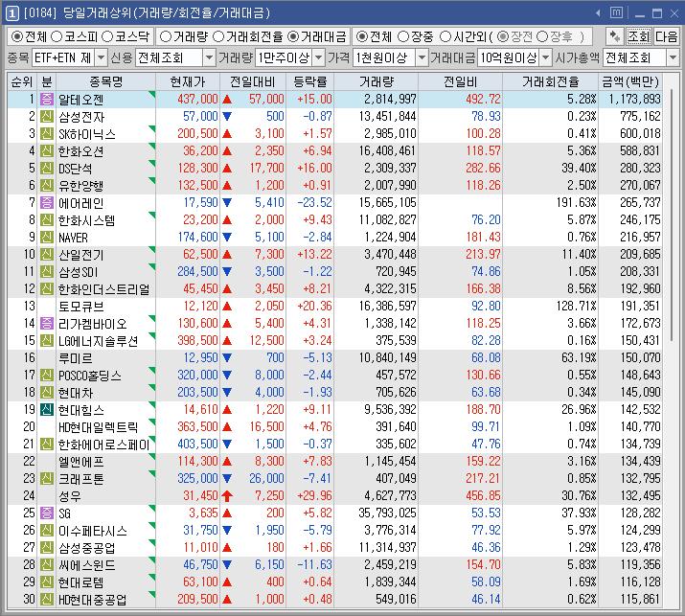Click the 순위 column header
The image size is (685, 616).
tap(22, 81)
